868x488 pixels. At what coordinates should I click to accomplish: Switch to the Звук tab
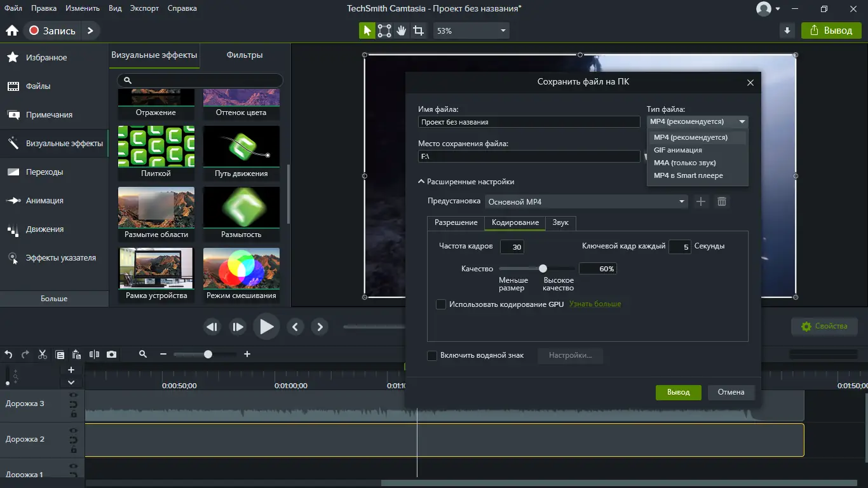[560, 222]
